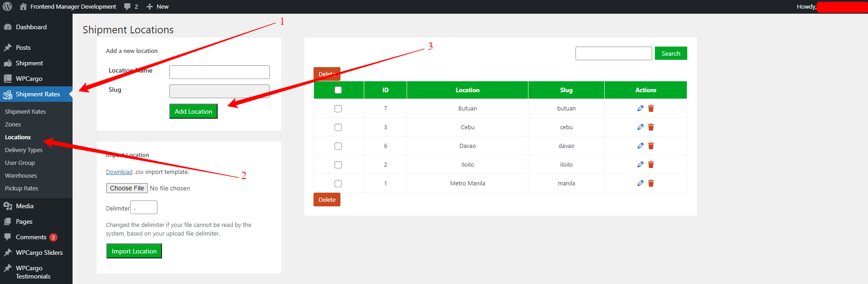Screen dimensions: 868x284
Task: Expand the Shipment sidebar menu
Action: click(x=29, y=63)
